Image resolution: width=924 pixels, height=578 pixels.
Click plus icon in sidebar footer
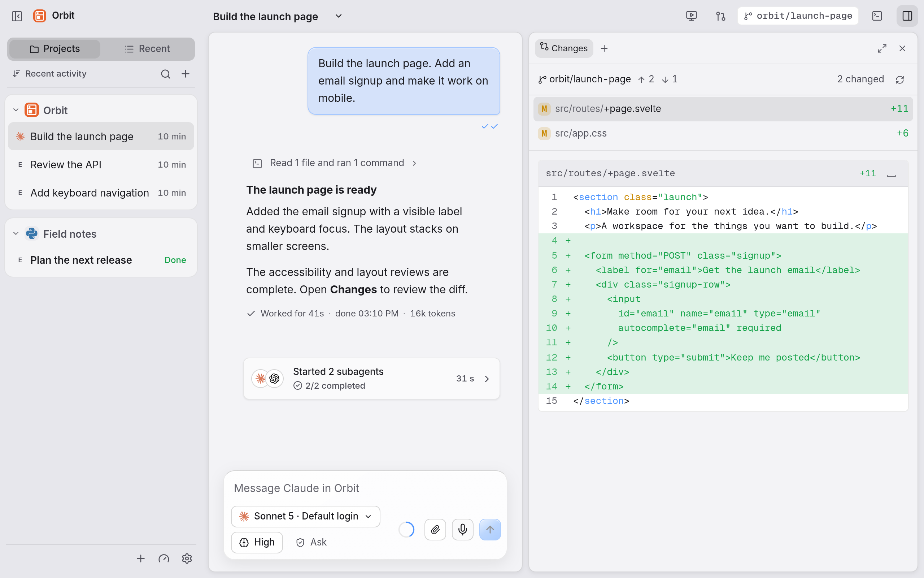[x=141, y=558]
